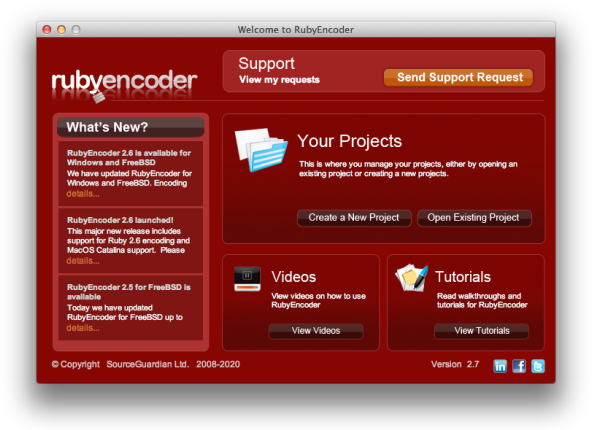The width and height of the screenshot is (601, 430).
Task: Click the Support heading
Action: click(x=266, y=64)
